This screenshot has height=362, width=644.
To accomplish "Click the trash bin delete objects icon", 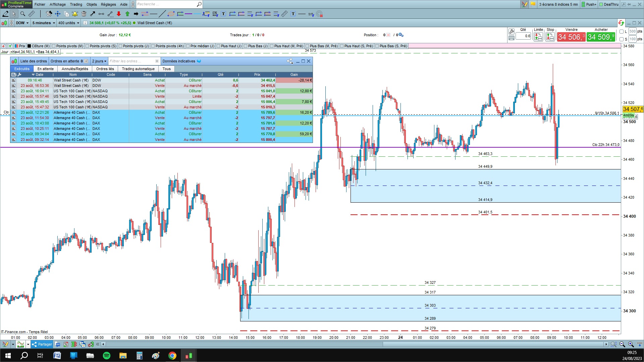I will (84, 14).
